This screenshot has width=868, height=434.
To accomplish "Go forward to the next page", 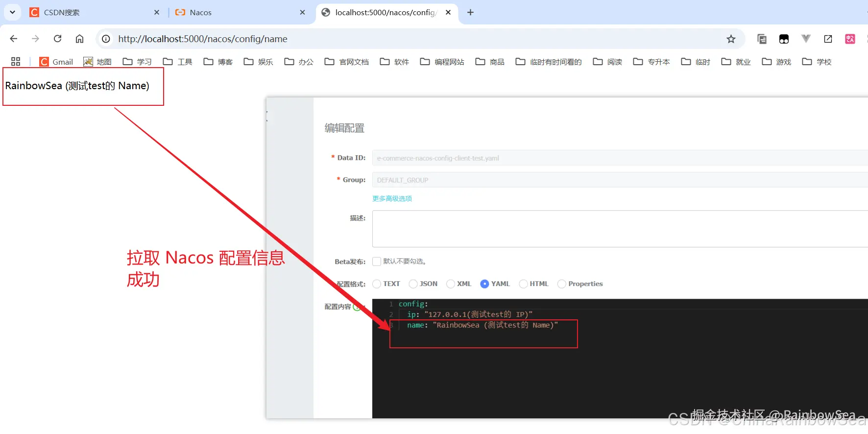I will click(35, 39).
